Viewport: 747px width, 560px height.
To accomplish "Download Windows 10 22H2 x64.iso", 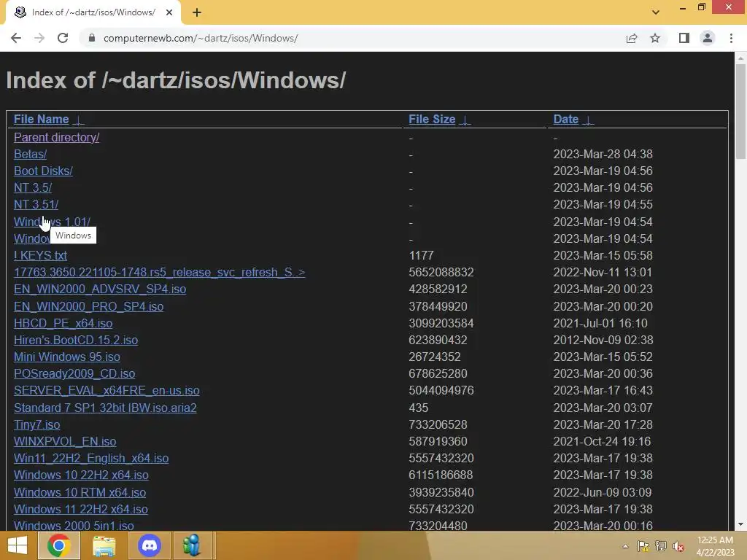I will click(x=82, y=475).
